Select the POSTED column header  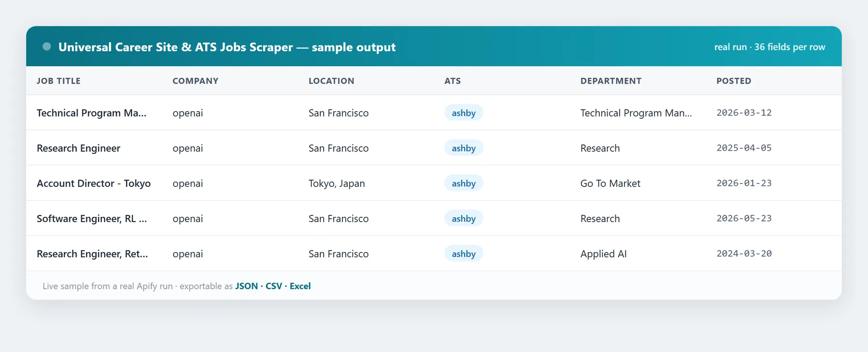[x=733, y=81]
